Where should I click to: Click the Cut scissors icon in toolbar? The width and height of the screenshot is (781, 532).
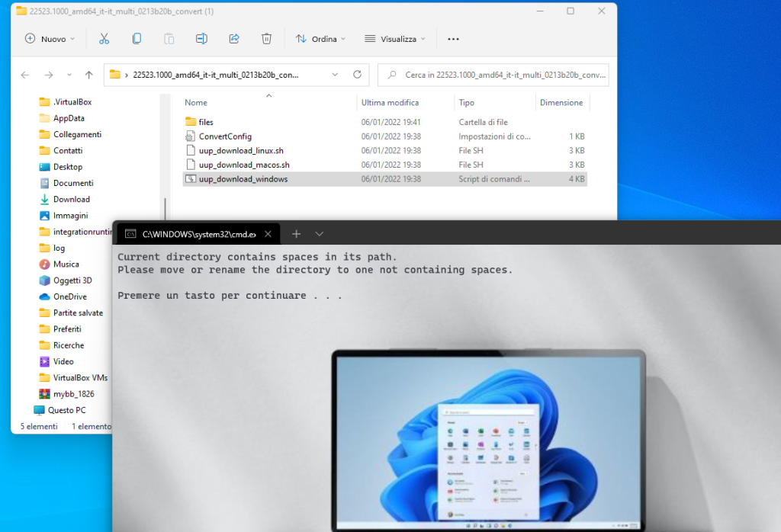point(104,38)
